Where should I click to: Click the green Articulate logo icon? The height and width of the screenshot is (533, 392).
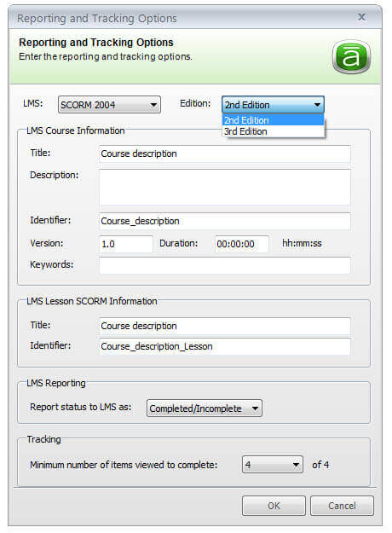351,57
